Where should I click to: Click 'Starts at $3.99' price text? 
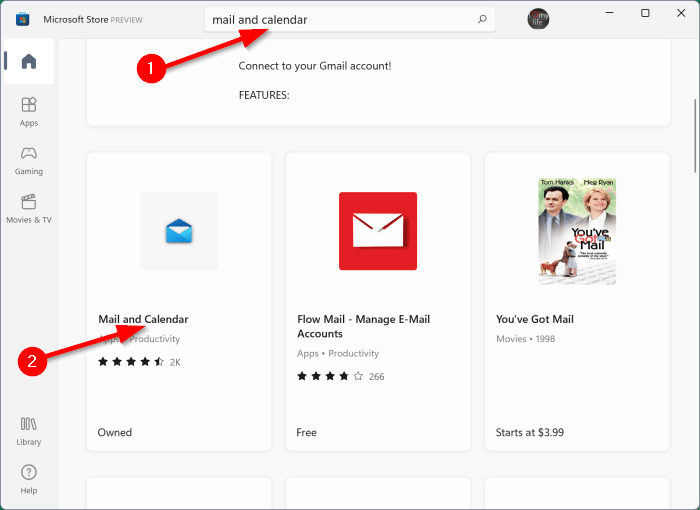529,432
